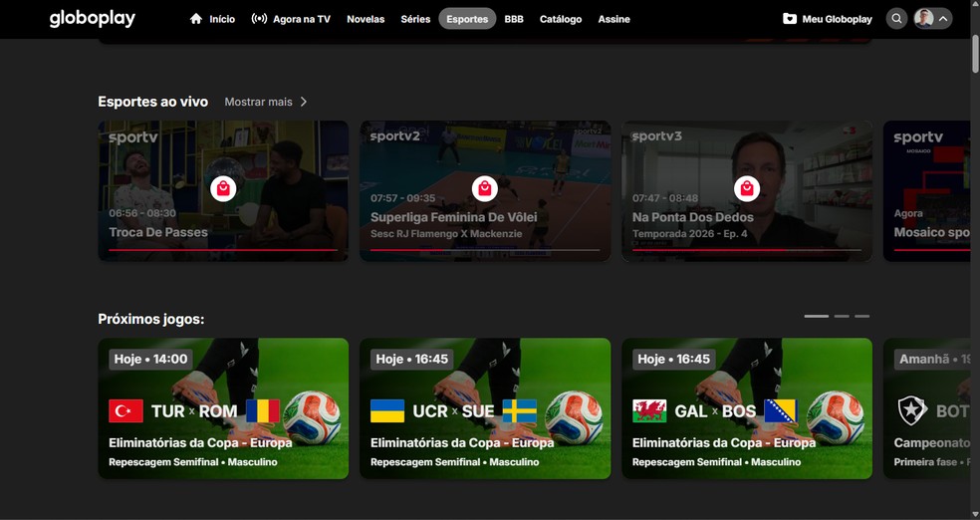Click the sportv3 channel logo

[657, 136]
